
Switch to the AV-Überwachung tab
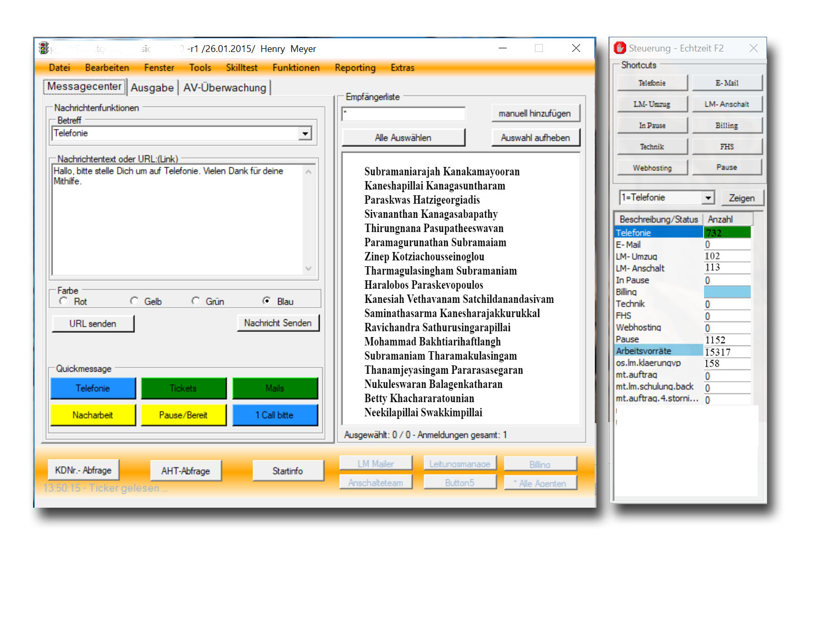(224, 88)
